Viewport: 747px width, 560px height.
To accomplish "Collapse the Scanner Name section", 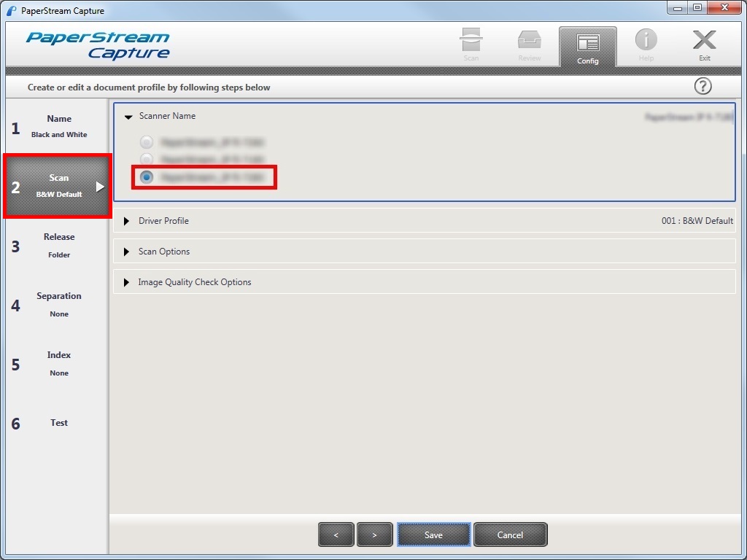I will click(128, 117).
